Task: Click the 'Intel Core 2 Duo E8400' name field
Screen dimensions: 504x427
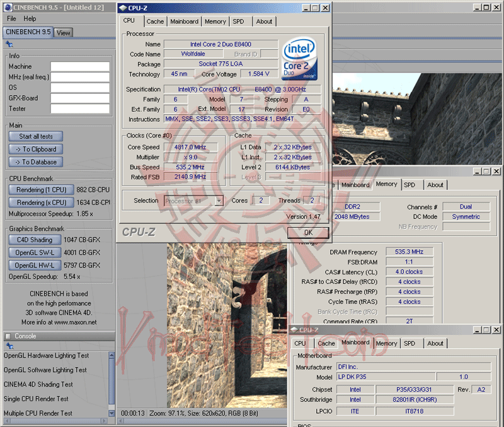Action: [221, 44]
